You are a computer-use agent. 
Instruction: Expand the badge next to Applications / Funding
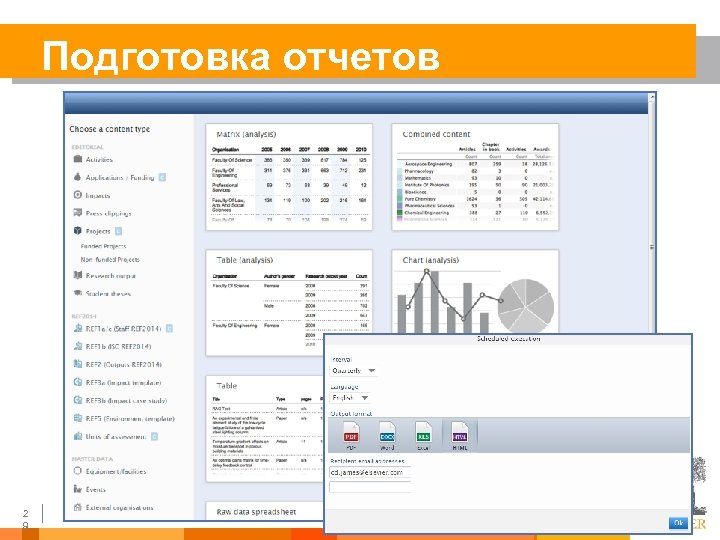coord(162,177)
